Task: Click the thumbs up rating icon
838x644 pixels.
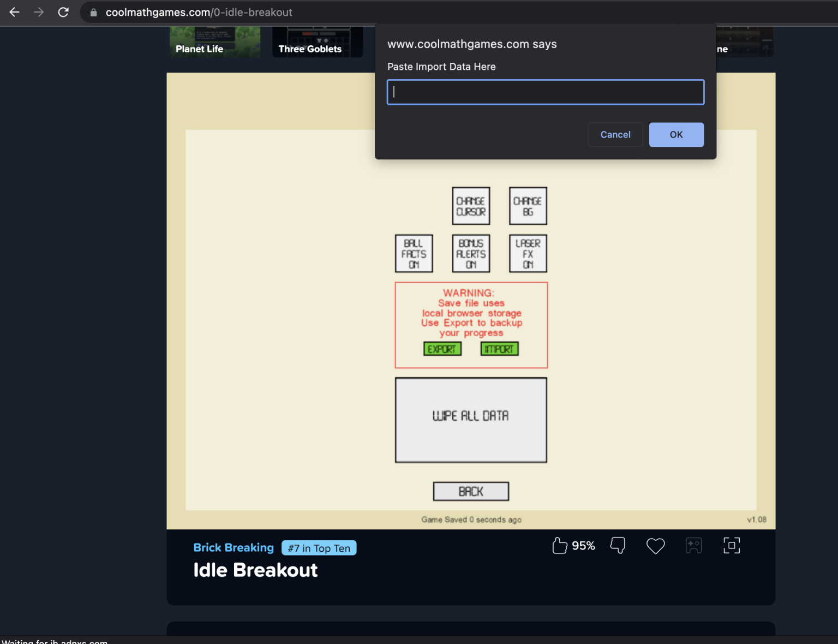Action: pyautogui.click(x=560, y=545)
